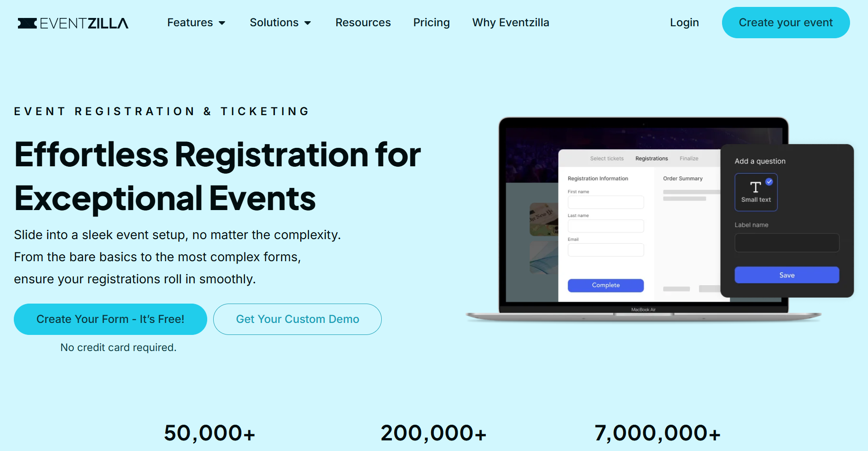Click the First name input field

606,202
